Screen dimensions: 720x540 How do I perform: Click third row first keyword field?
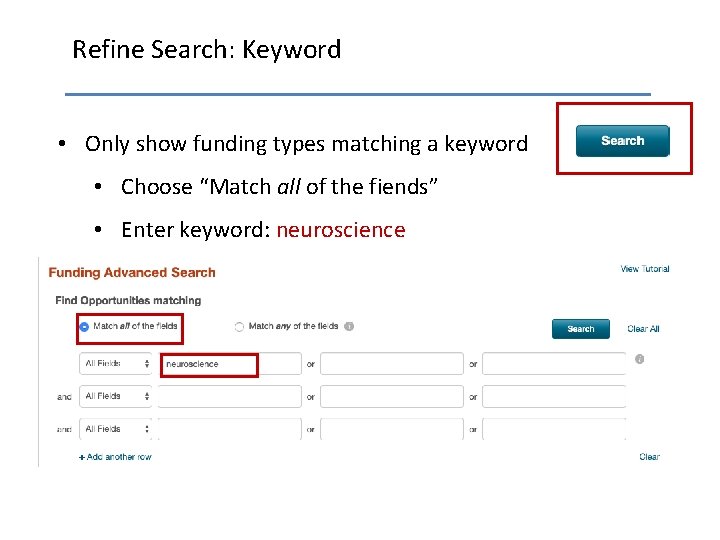(x=229, y=429)
